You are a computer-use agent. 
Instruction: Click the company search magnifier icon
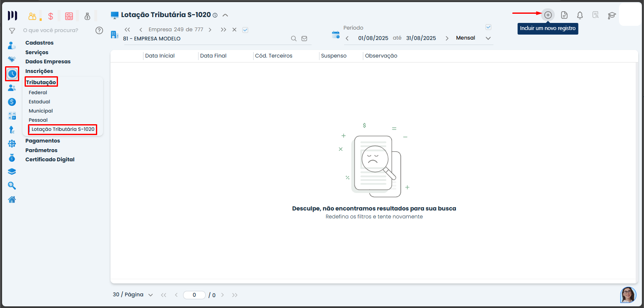(x=294, y=38)
